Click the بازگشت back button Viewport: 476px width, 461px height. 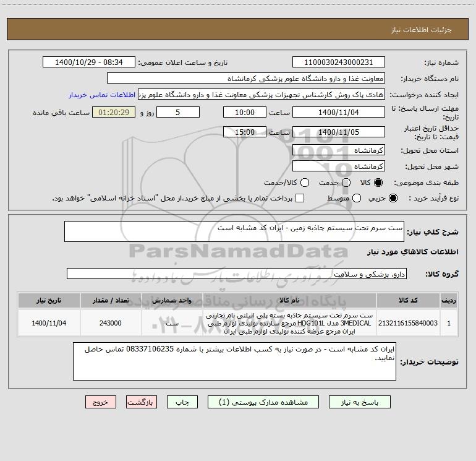(142, 402)
